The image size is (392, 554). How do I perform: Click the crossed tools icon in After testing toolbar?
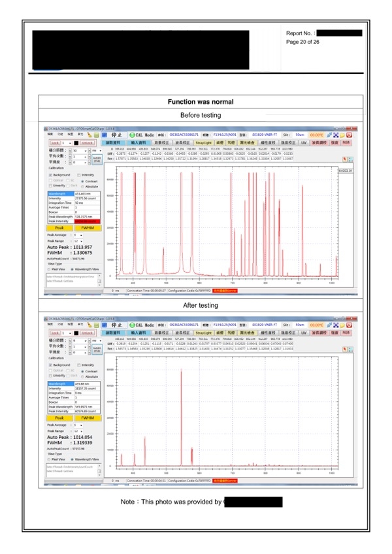[336, 325]
